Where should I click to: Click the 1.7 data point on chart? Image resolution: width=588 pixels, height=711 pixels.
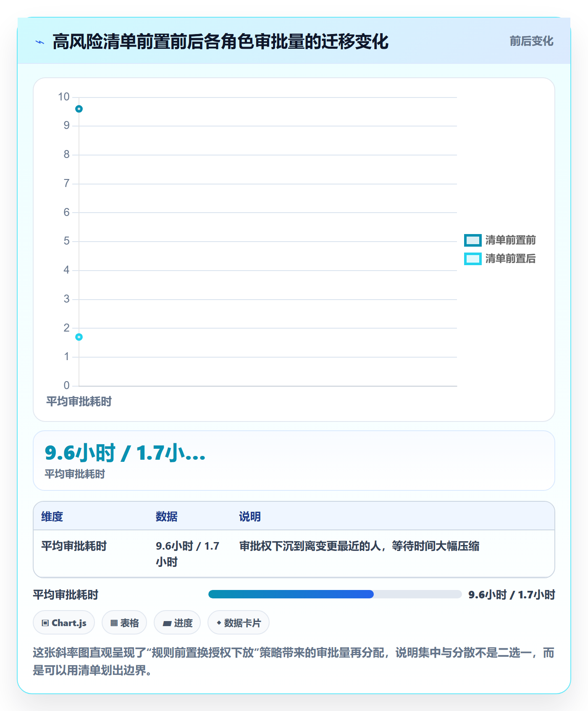(x=79, y=337)
